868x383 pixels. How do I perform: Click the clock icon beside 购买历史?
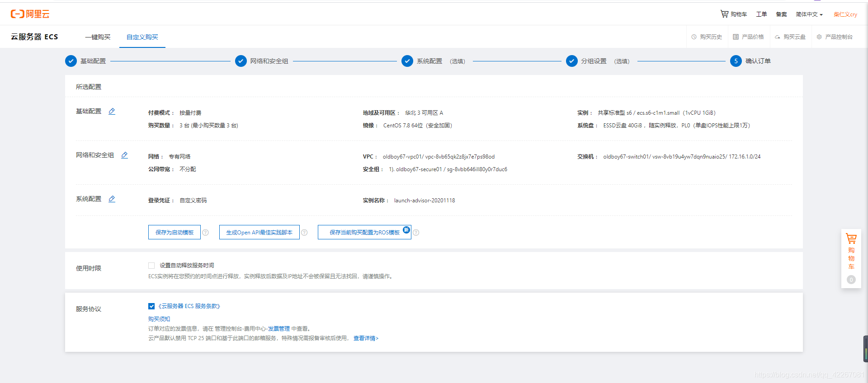click(x=694, y=37)
